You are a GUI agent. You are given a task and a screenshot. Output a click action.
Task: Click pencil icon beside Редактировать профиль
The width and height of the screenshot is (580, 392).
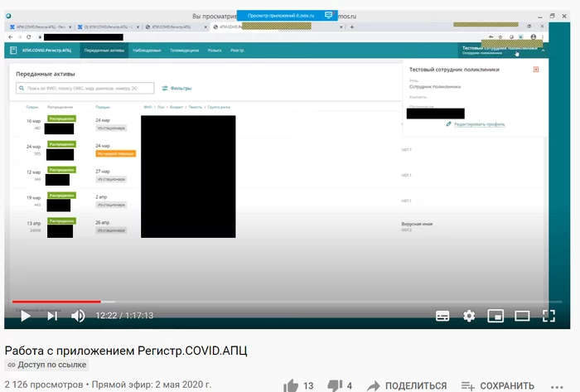[x=449, y=123]
